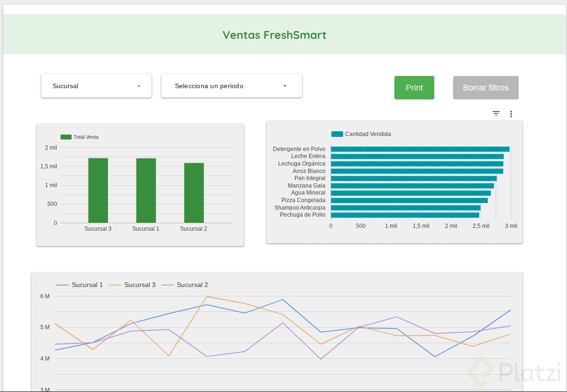
Task: Open the chart three-dot options menu
Action: point(511,114)
